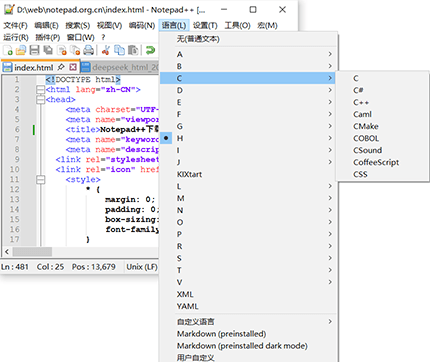Select COBOL language
This screenshot has width=430, height=362.
coord(383,138)
